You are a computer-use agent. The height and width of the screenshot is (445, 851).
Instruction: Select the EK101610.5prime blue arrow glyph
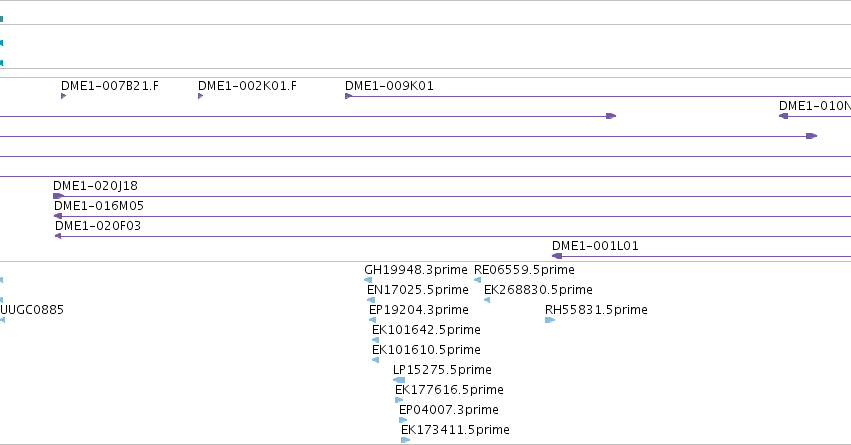[x=376, y=360]
